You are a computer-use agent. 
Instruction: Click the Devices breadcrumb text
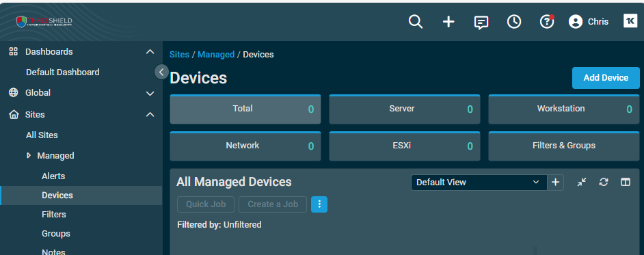coord(258,54)
